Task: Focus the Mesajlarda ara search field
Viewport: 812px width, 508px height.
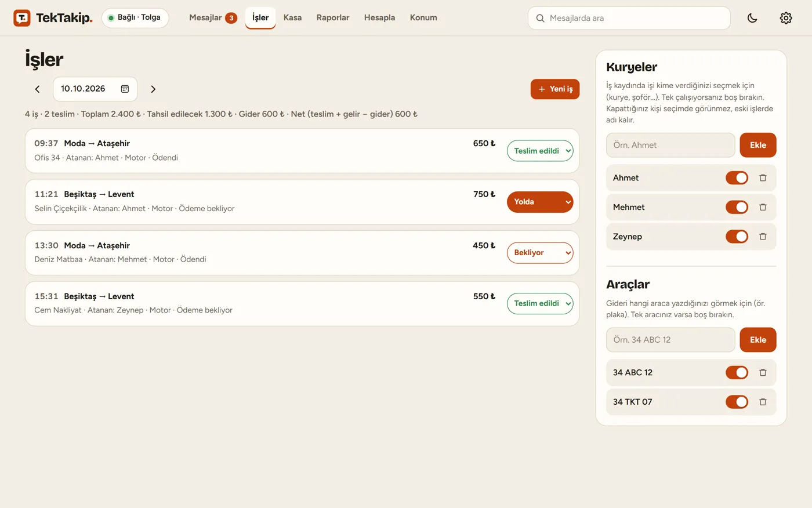Action: [629, 18]
